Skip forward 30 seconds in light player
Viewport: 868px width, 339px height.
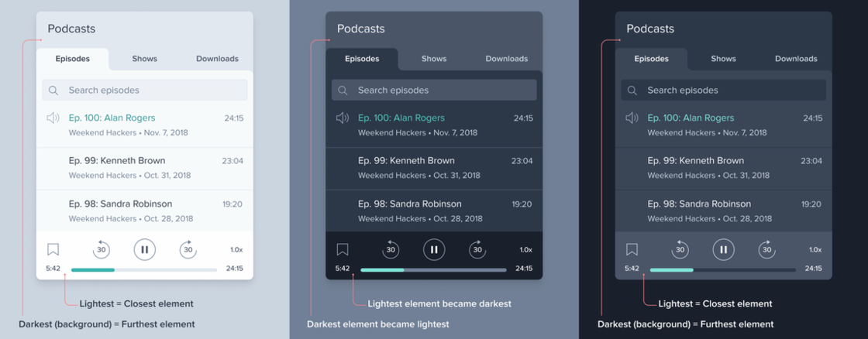[188, 249]
